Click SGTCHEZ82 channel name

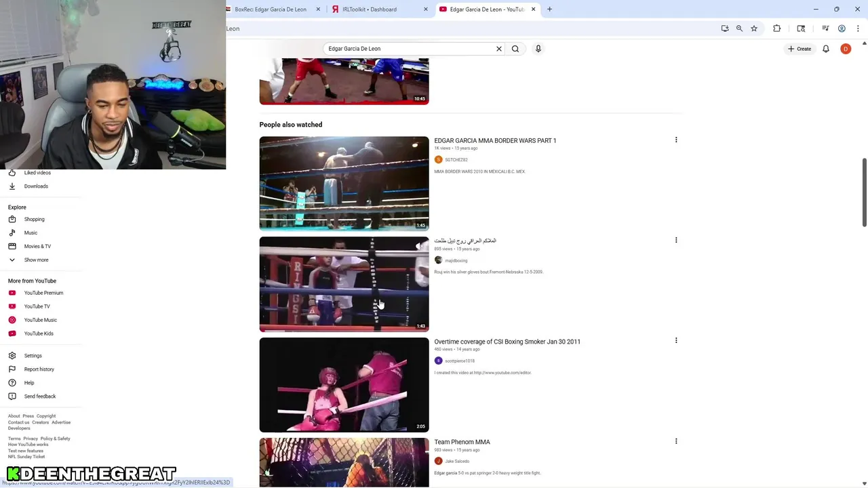tap(456, 160)
